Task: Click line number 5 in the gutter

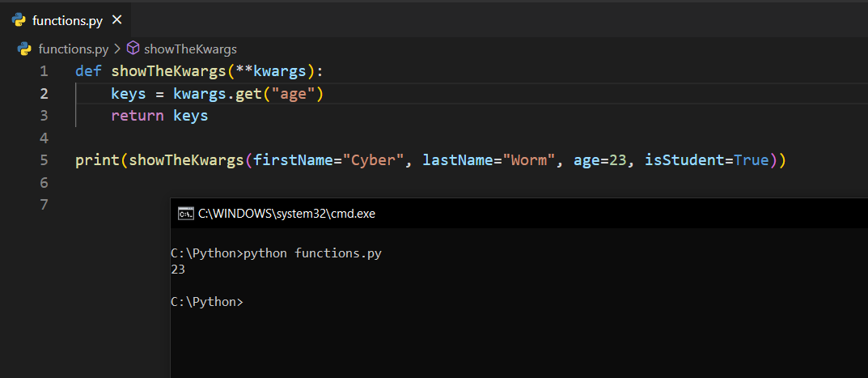Action: pos(44,160)
